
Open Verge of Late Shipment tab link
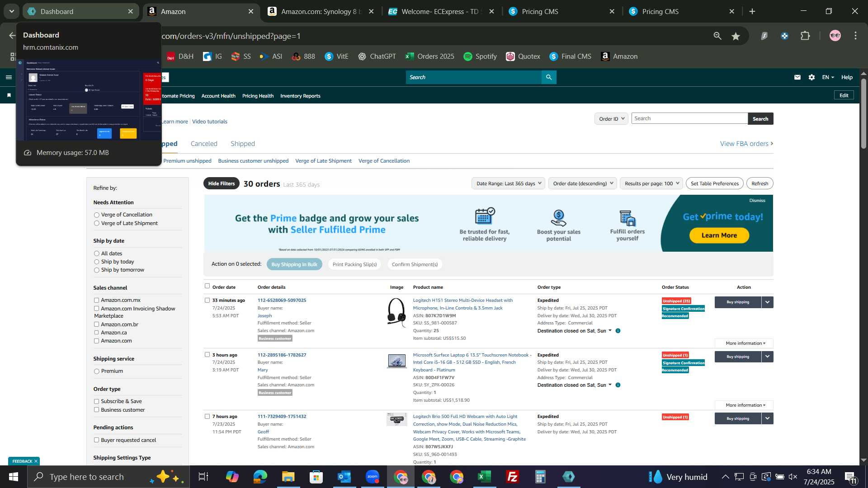tap(323, 161)
